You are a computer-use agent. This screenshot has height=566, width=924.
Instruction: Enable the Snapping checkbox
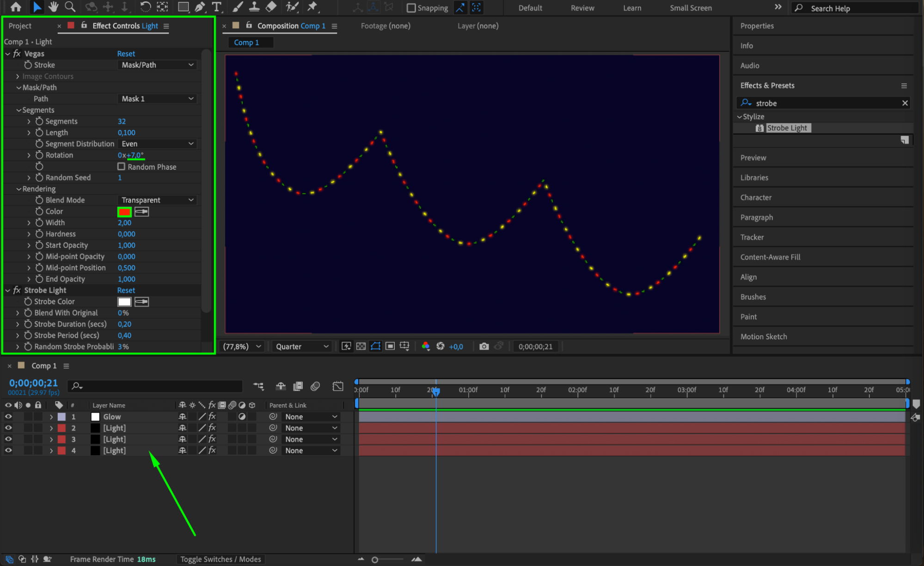point(411,8)
